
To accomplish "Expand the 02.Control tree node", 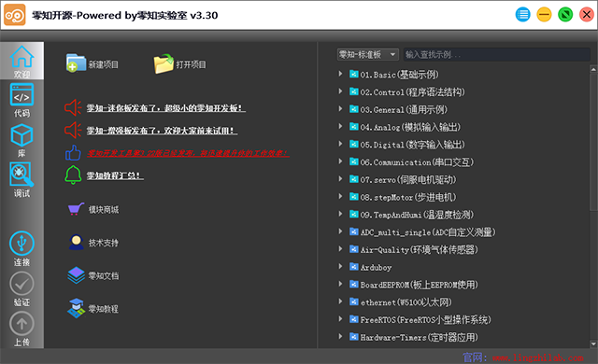I will (x=340, y=91).
